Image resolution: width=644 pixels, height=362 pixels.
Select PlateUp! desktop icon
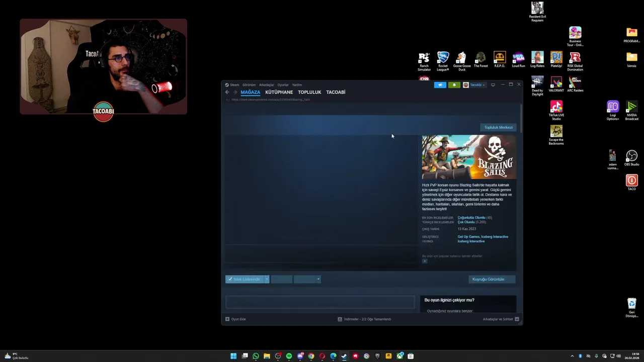[x=556, y=60]
